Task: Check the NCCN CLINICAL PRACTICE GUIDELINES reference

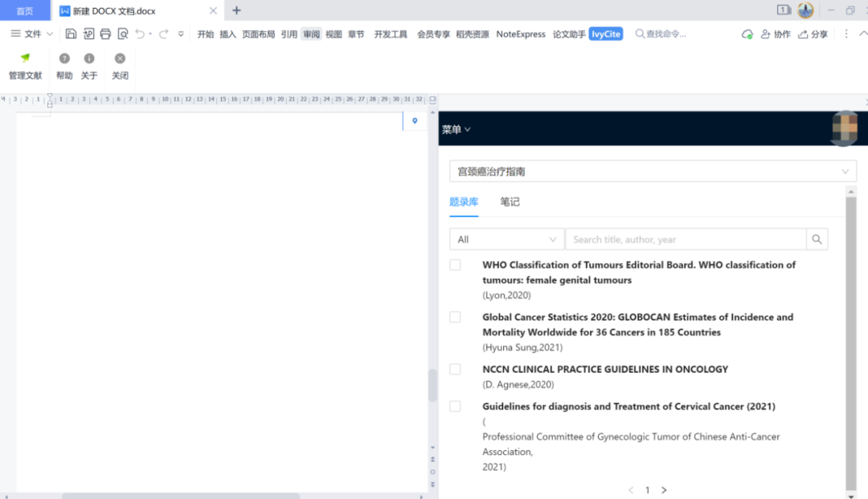Action: tap(455, 369)
